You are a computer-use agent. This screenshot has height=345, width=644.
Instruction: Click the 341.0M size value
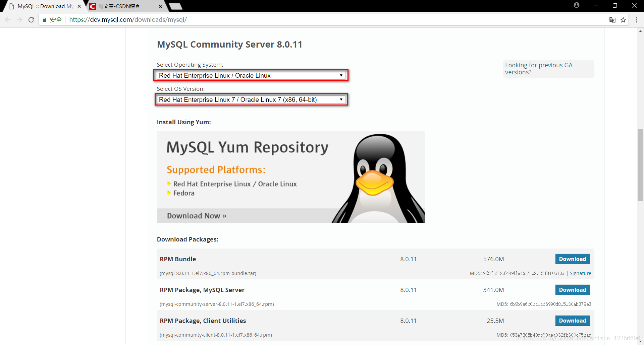coord(493,290)
